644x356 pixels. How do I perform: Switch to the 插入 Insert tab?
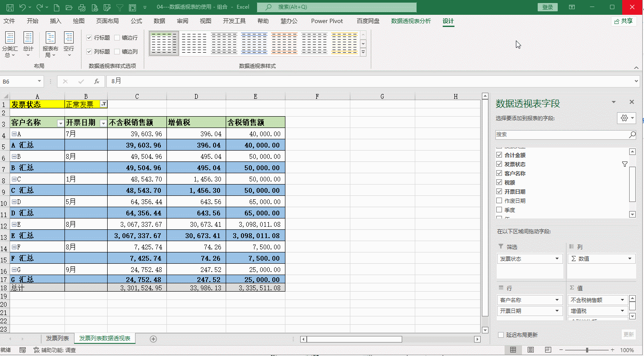pos(56,21)
